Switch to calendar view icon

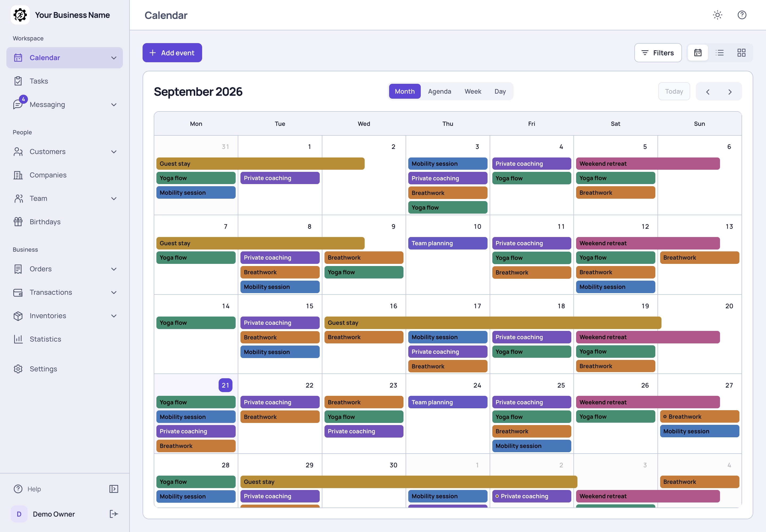(698, 53)
